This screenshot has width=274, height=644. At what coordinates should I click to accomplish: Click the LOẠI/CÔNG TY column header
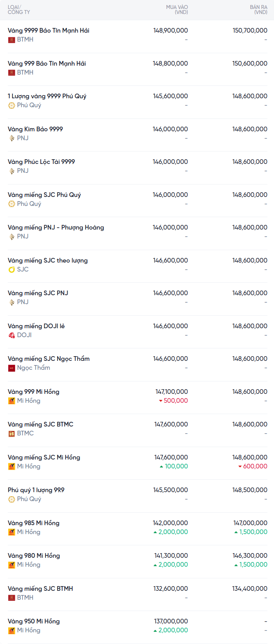pyautogui.click(x=19, y=10)
